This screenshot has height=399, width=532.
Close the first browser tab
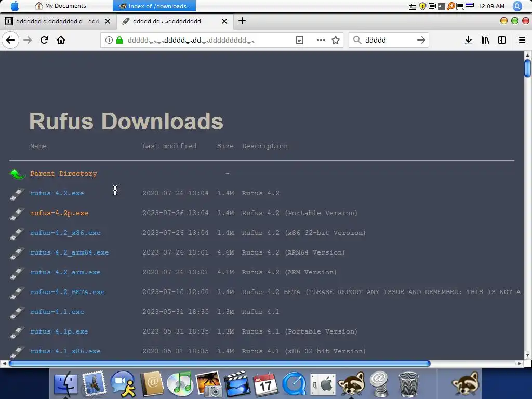coord(108,21)
